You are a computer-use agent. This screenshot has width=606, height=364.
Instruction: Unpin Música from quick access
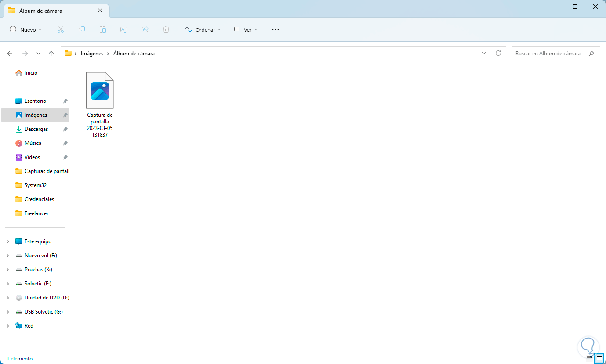click(x=65, y=143)
